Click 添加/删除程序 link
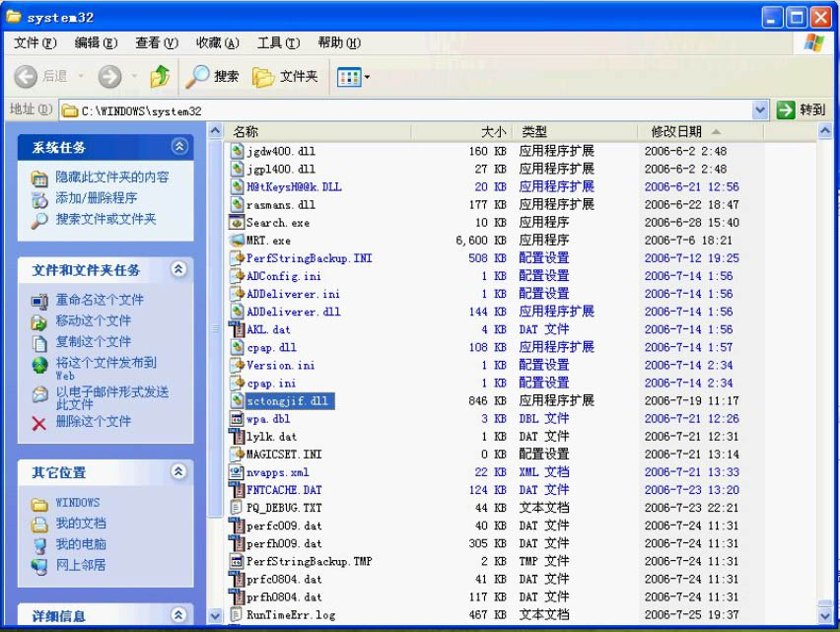The width and height of the screenshot is (840, 632). click(x=97, y=198)
